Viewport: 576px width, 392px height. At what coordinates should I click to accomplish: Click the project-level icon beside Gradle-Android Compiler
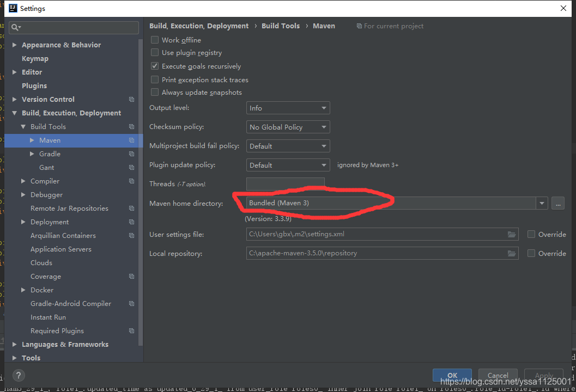coord(131,304)
